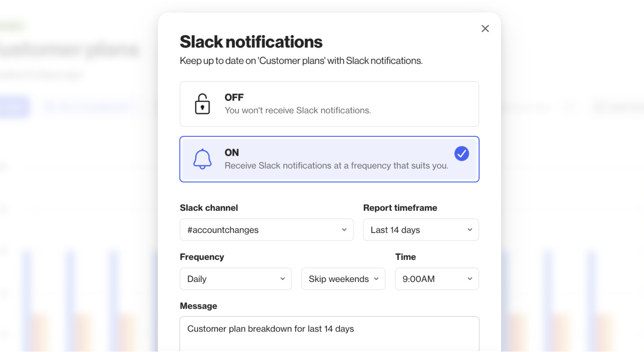Click the blue checkmark on ON option
The height and width of the screenshot is (352, 644).
pyautogui.click(x=461, y=153)
